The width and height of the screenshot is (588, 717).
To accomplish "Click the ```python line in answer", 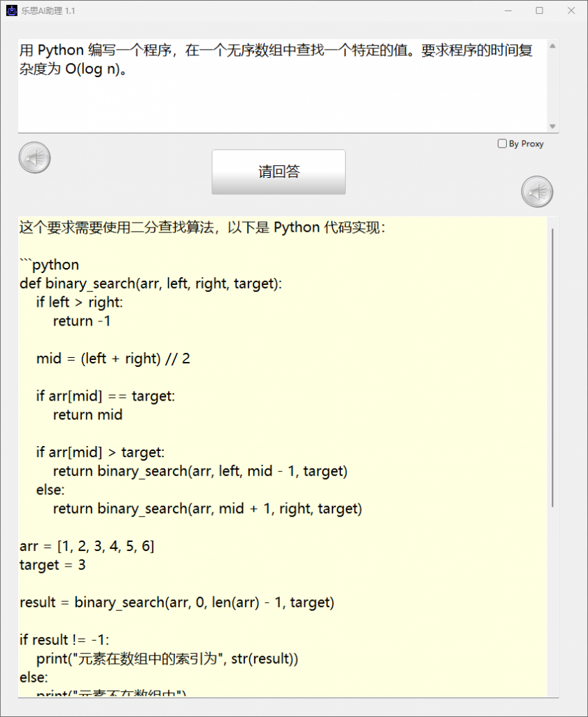I will coord(49,265).
